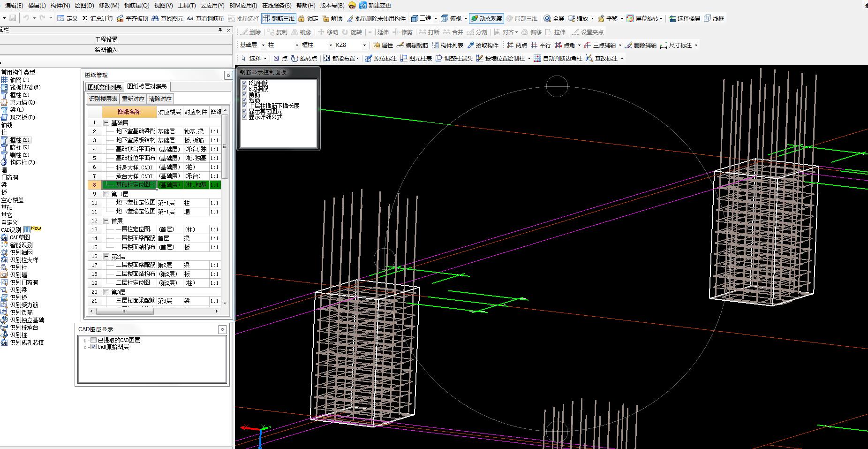This screenshot has width=868, height=449.
Task: Open 定义 from the toolbar
Action: tap(68, 18)
